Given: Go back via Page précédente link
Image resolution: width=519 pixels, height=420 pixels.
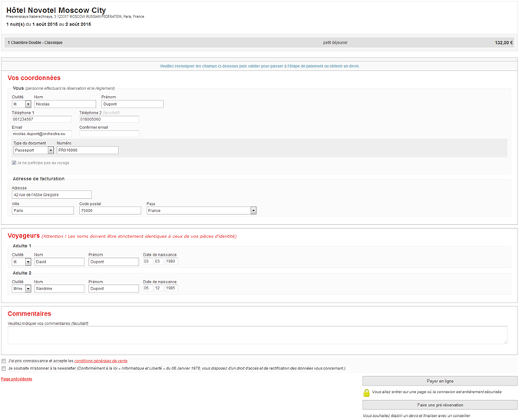Looking at the screenshot, I should click(x=17, y=379).
